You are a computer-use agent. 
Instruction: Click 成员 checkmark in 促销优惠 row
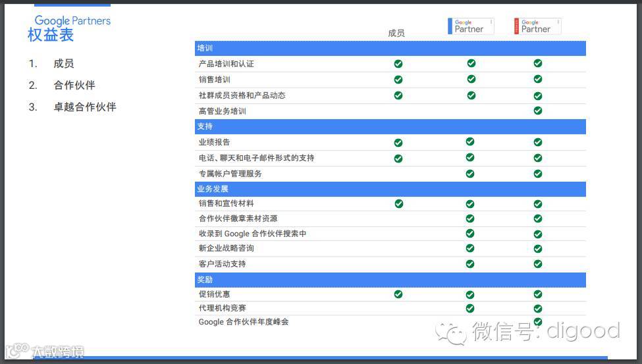pos(398,294)
